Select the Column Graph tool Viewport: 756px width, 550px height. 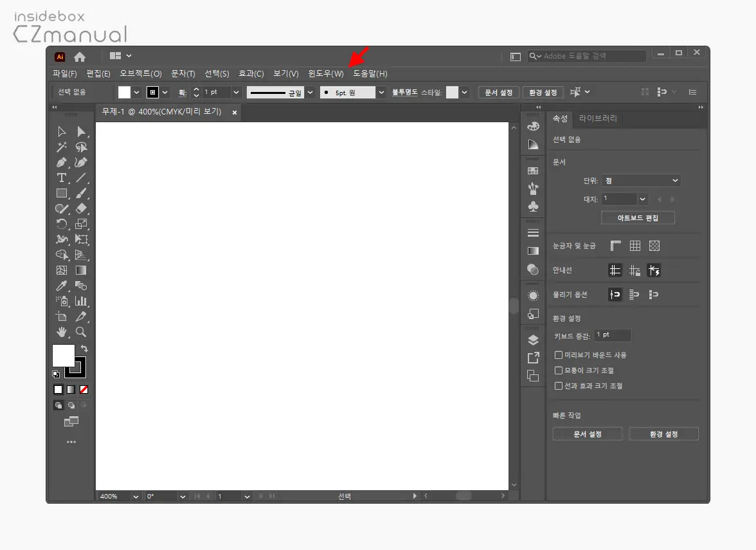(81, 301)
